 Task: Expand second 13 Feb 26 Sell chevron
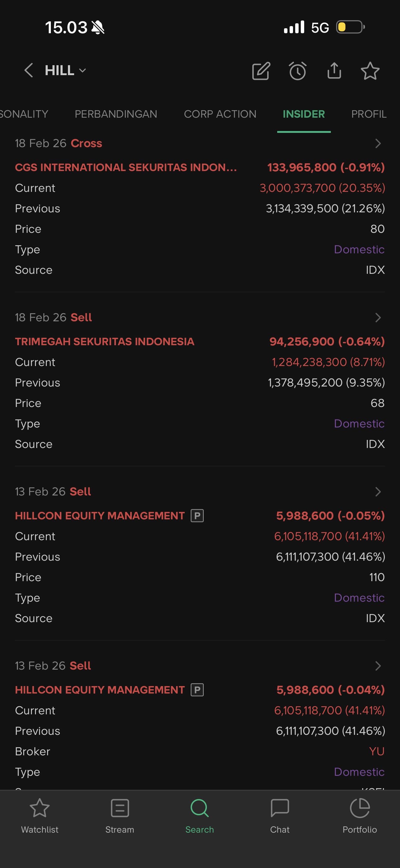378,666
